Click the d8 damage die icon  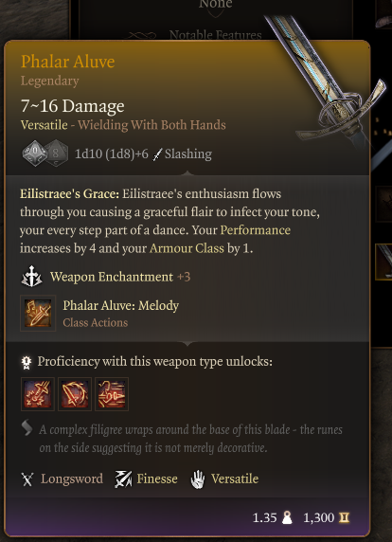(57, 153)
